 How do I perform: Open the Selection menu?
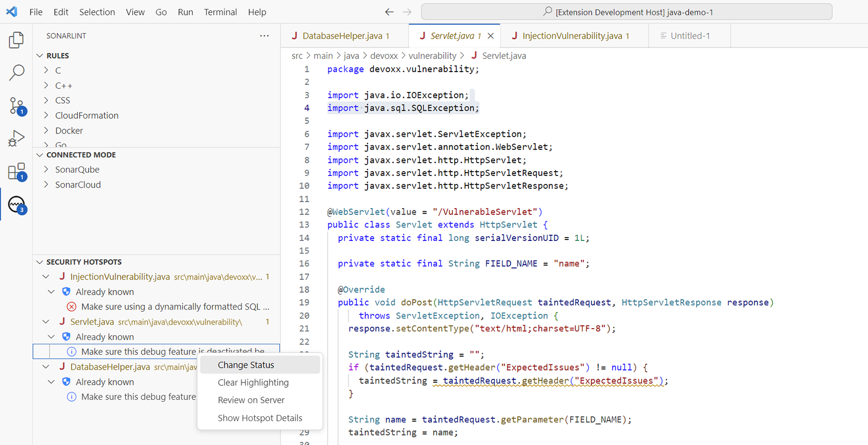(97, 12)
